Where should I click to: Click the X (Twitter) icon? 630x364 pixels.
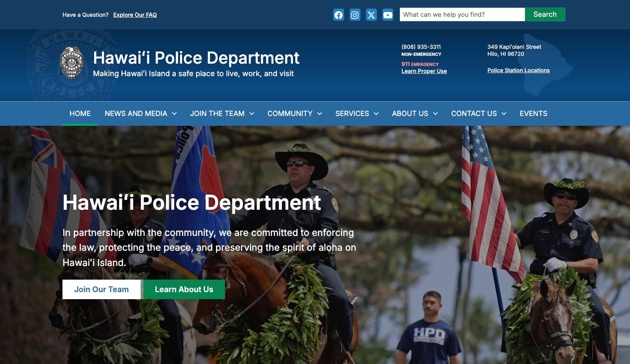point(371,15)
